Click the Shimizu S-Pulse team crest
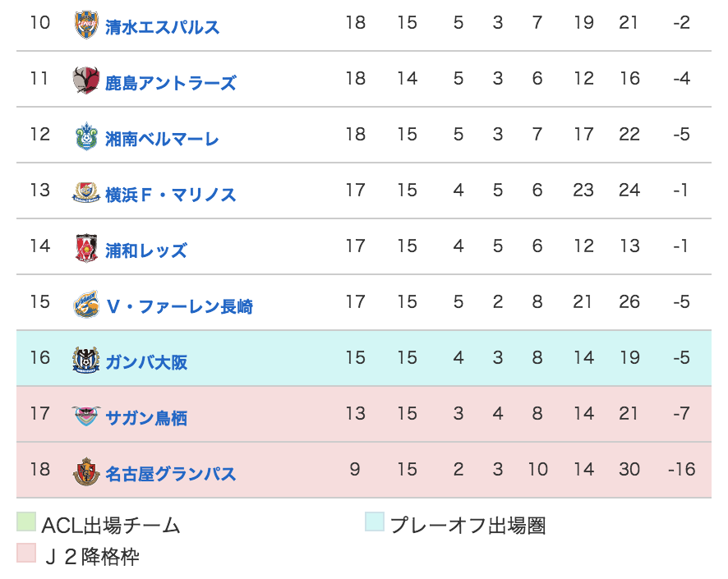This screenshot has height=579, width=728. pos(86,25)
